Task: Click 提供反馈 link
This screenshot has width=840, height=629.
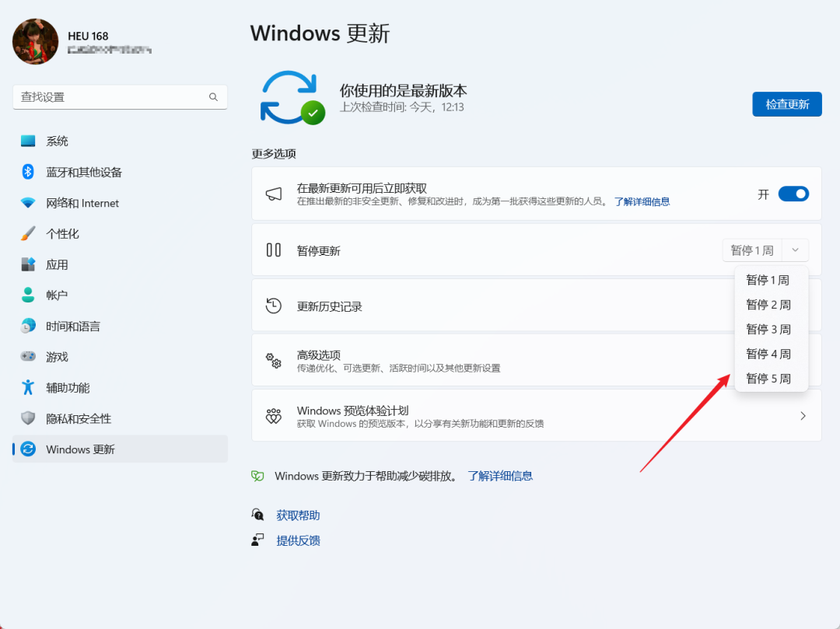Action: 298,540
